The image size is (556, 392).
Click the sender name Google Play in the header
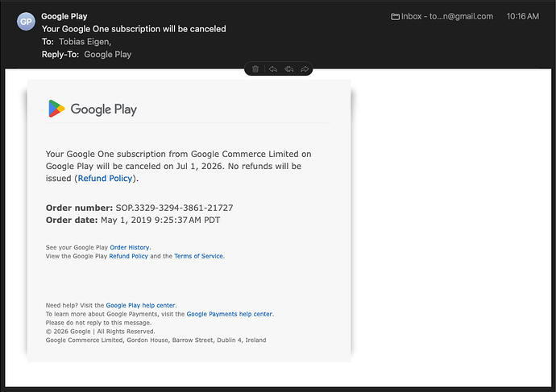pyautogui.click(x=64, y=16)
